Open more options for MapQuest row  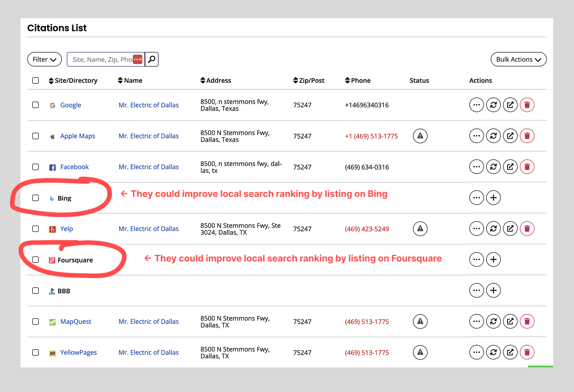[477, 322]
